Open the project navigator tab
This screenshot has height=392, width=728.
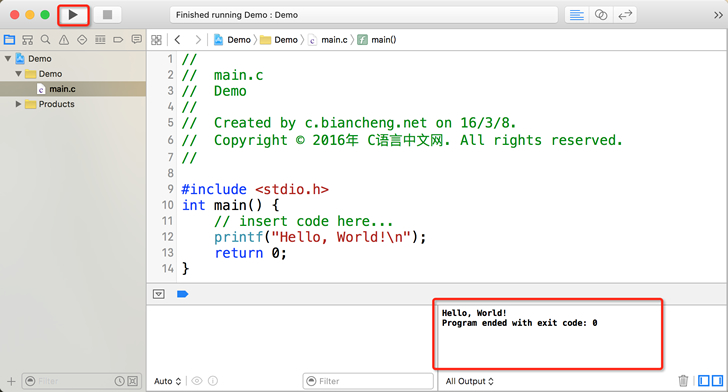coord(9,40)
